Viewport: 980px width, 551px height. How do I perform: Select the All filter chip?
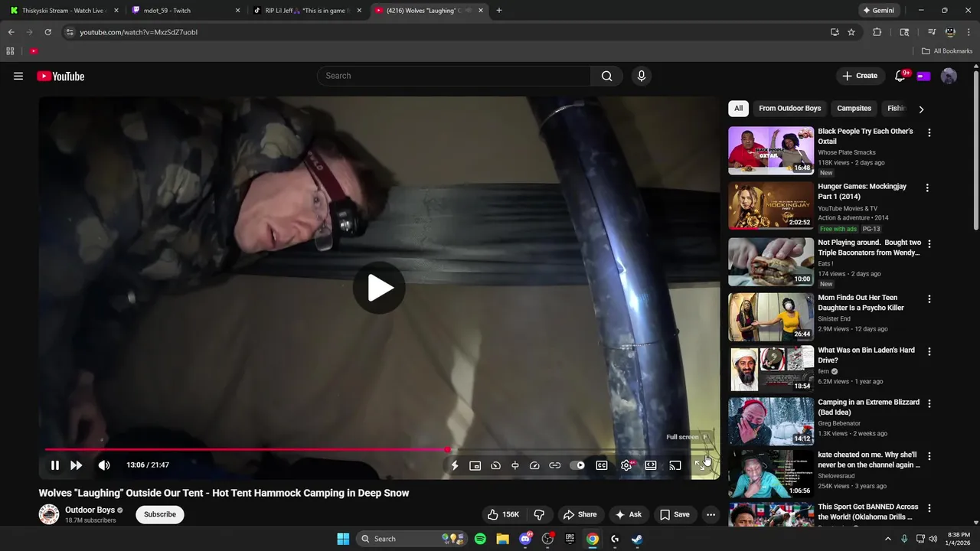click(738, 109)
